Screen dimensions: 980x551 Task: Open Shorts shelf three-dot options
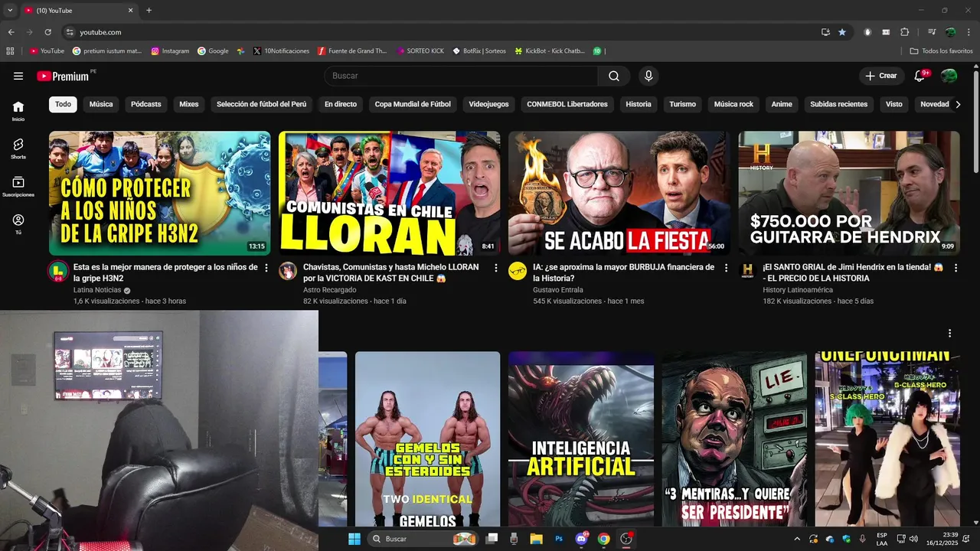949,333
